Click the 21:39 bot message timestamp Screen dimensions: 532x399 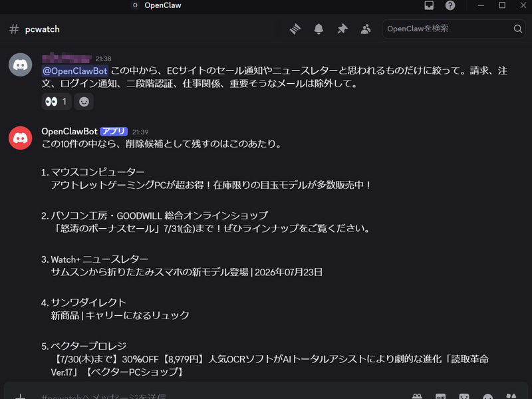pyautogui.click(x=140, y=132)
